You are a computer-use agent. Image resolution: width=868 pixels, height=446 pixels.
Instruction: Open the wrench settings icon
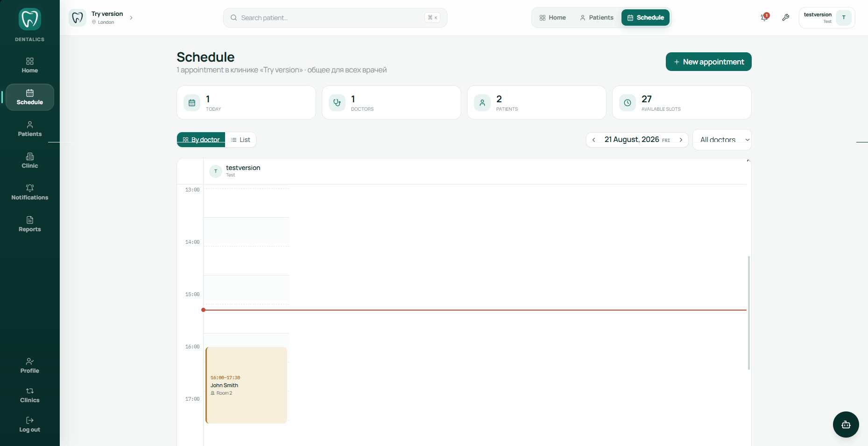pyautogui.click(x=786, y=18)
